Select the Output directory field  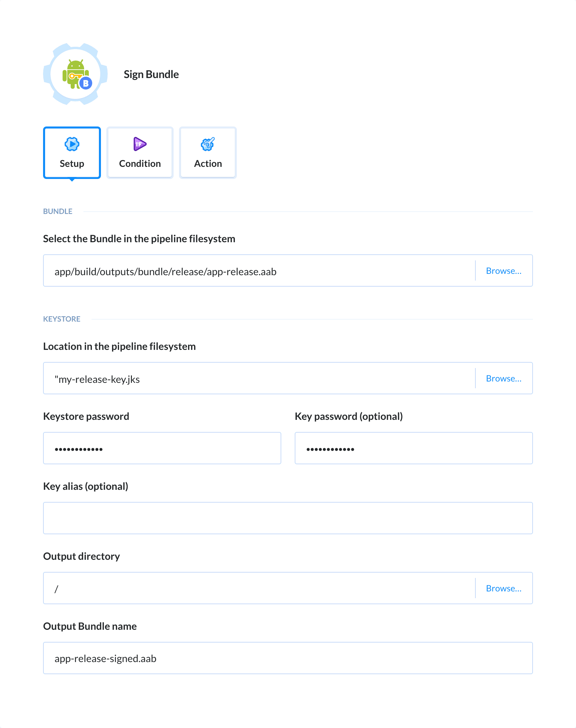coord(236,588)
